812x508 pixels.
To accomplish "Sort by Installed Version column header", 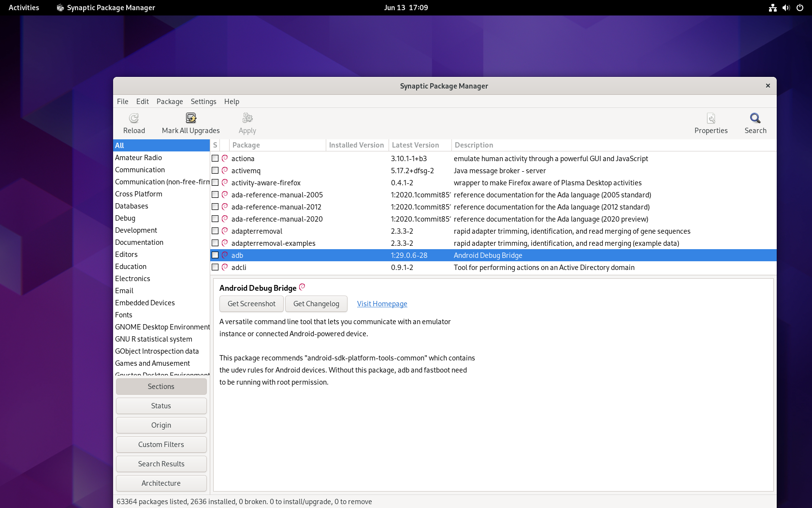I will (357, 145).
